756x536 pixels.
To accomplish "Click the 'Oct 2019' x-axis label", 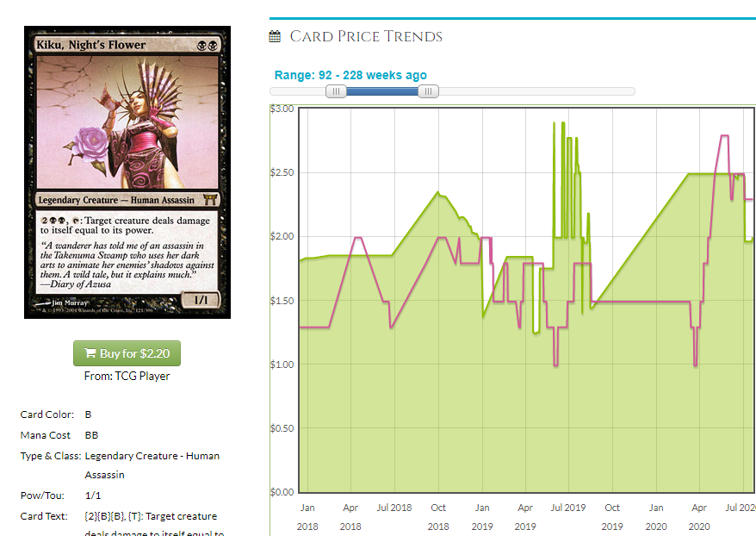I will click(x=612, y=517).
